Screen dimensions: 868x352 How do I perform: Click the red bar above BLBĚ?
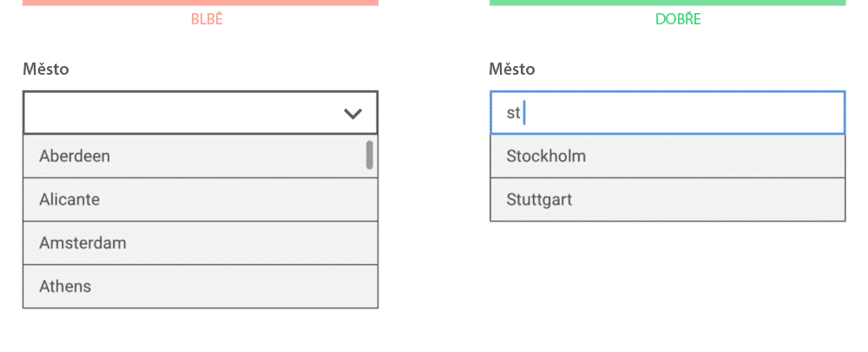201,3
